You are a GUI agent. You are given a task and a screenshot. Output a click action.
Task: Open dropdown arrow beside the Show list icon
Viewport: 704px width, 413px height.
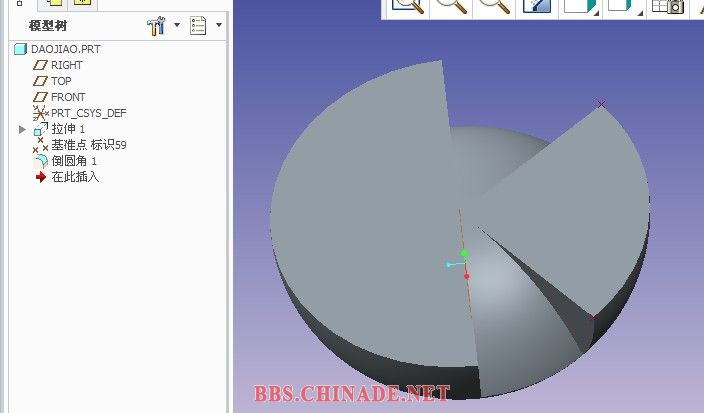[219, 25]
